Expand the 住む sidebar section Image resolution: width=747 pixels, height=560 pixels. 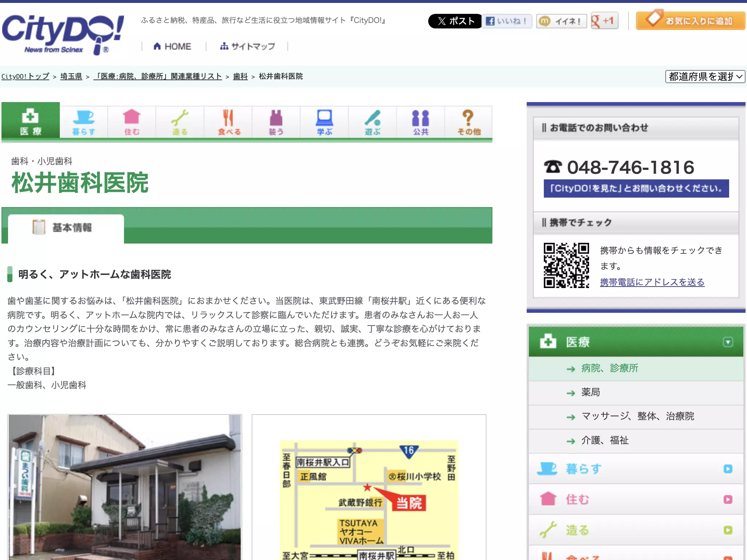pyautogui.click(x=636, y=499)
